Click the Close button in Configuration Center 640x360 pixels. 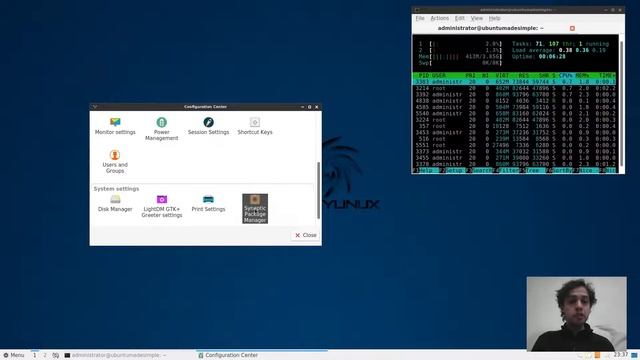point(306,235)
